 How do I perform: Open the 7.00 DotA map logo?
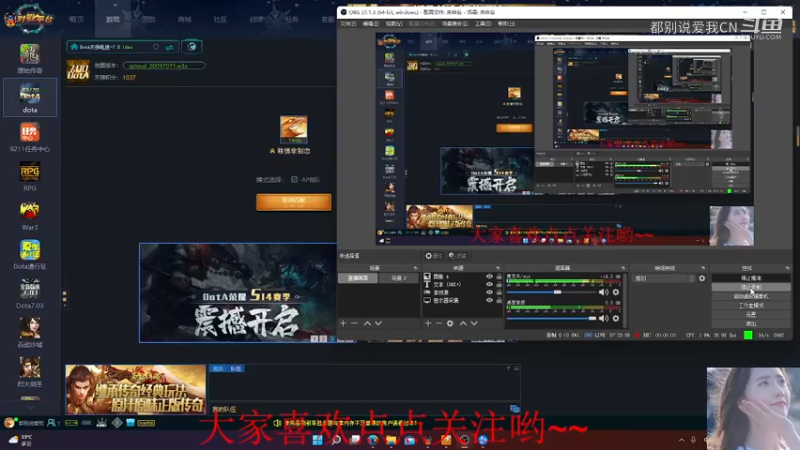78,70
